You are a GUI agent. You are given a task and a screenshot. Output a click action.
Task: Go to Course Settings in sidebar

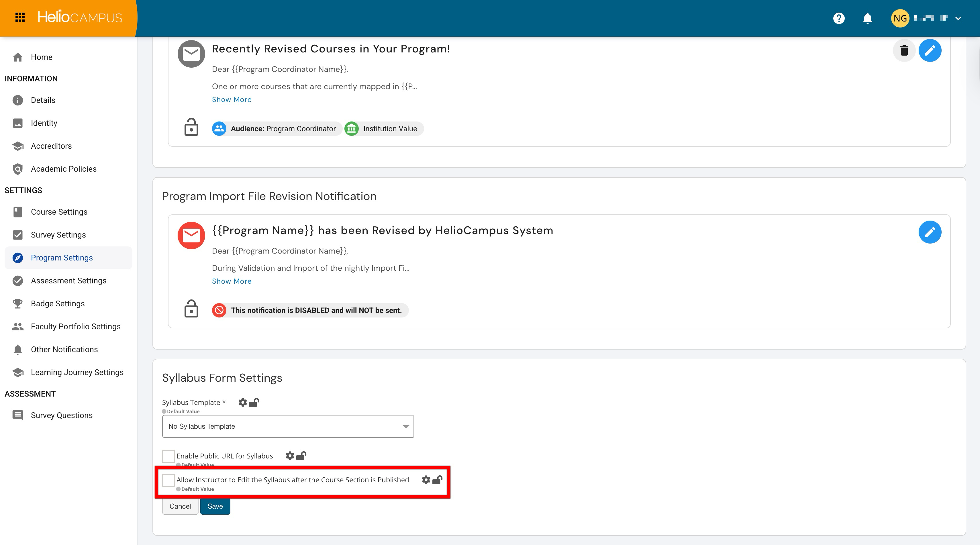click(x=59, y=212)
